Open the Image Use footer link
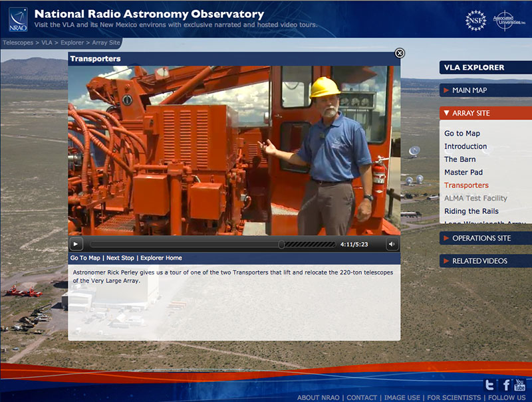 coord(402,397)
